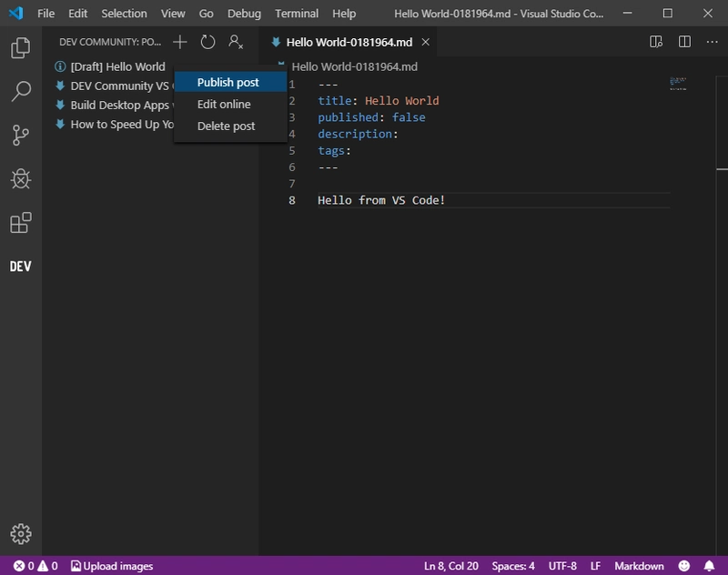Click the 'Hello from VS Code!' line
Viewport: 728px width, 575px height.
tap(381, 200)
